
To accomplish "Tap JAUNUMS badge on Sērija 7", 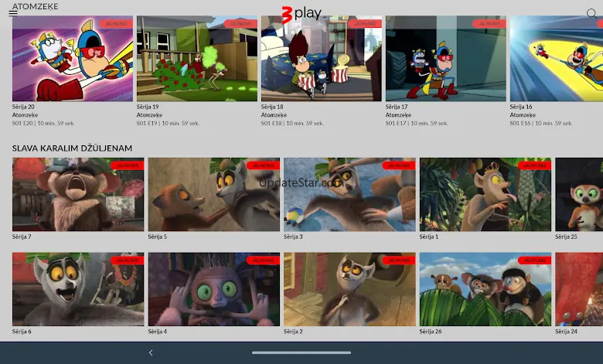I will 128,165.
